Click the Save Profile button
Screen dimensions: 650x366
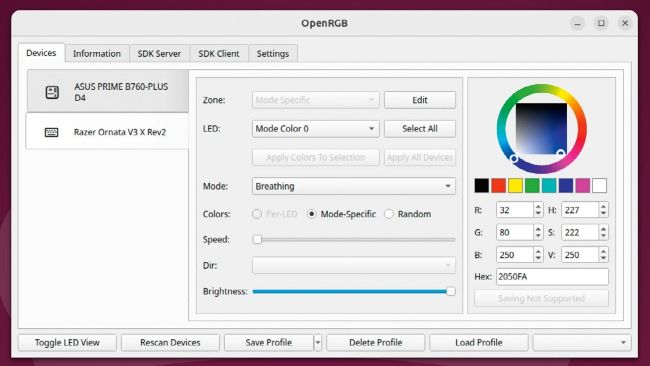click(269, 342)
